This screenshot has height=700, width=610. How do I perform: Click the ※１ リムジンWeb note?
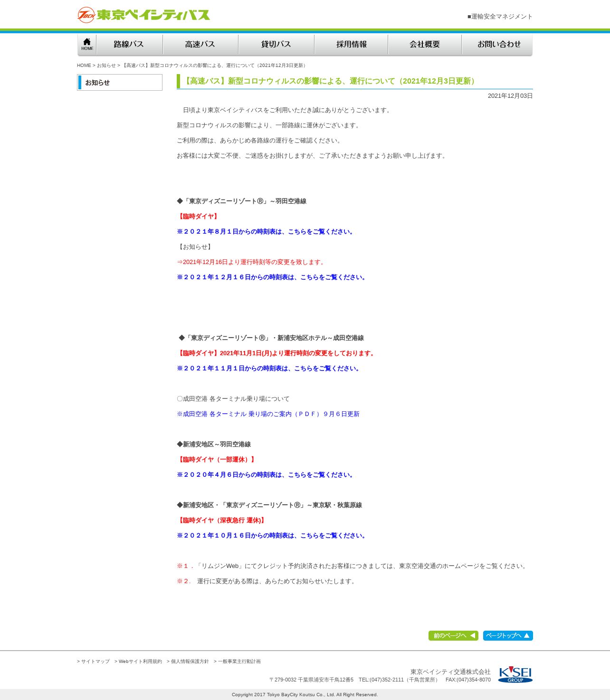click(x=353, y=566)
